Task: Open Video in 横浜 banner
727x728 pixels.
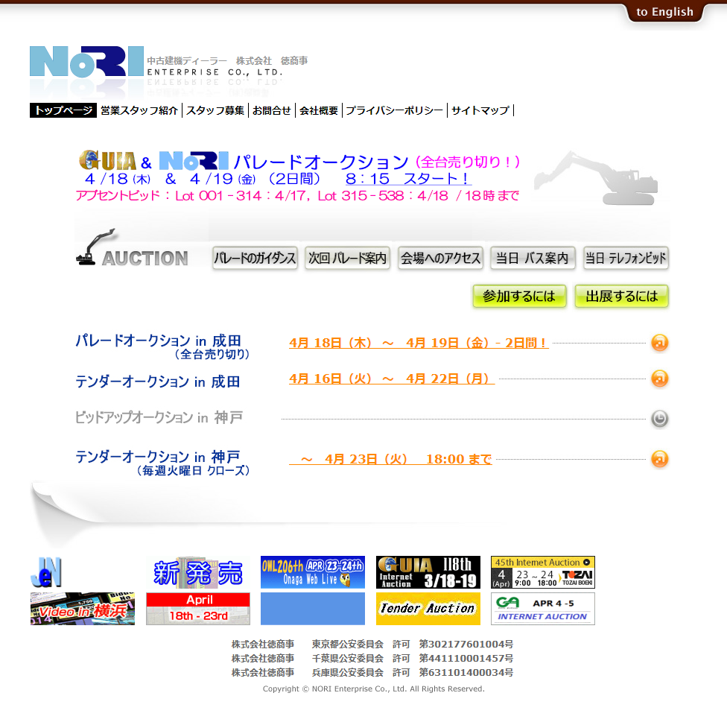Action: (83, 609)
